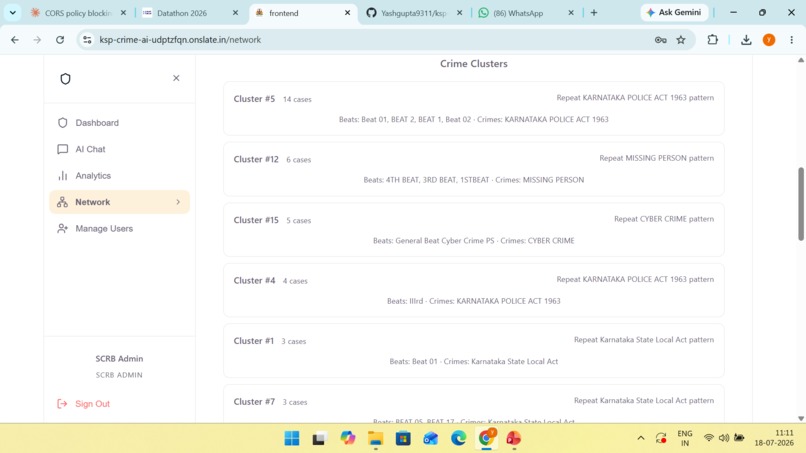Image resolution: width=806 pixels, height=453 pixels.
Task: Reload the current page
Action: point(60,40)
